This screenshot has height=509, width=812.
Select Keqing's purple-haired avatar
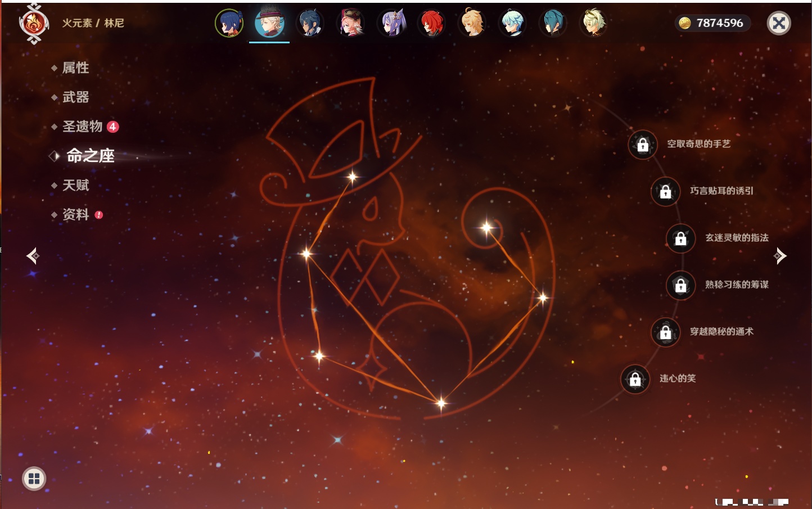click(x=391, y=23)
